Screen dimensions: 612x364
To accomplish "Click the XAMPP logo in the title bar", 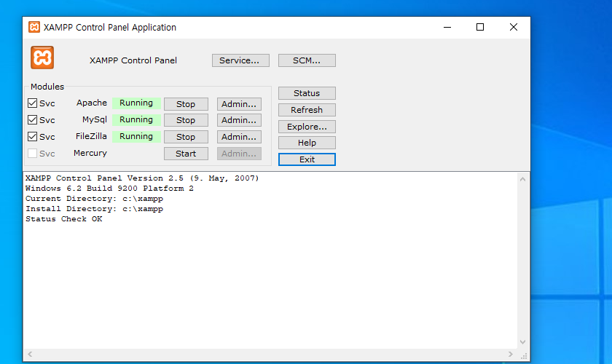I will (x=34, y=27).
